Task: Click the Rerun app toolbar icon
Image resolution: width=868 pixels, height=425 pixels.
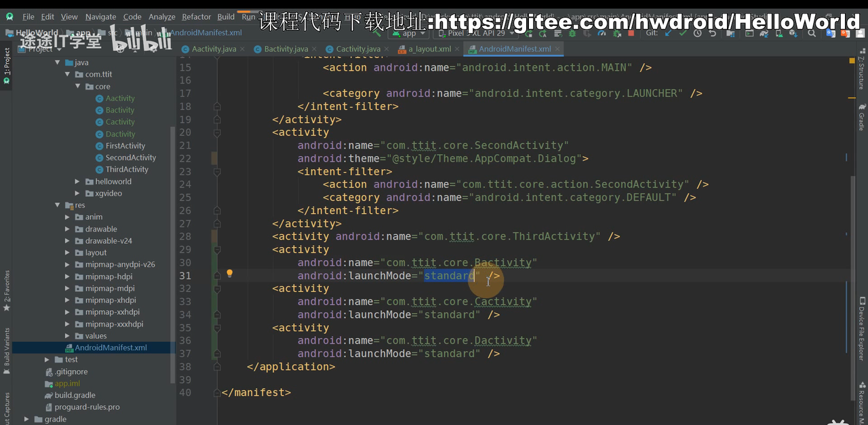Action: click(x=528, y=33)
